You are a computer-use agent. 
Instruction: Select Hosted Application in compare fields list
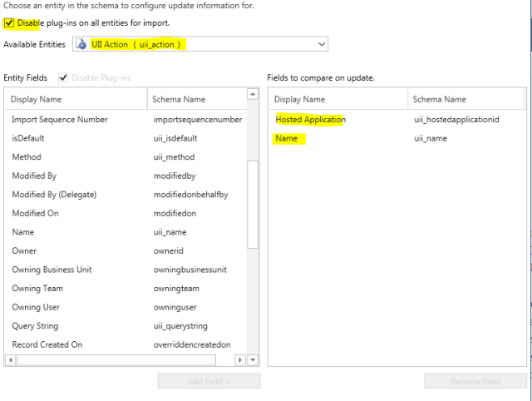pos(310,120)
